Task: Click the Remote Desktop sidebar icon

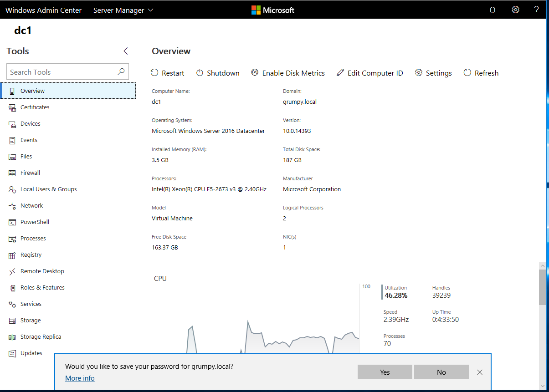Action: point(12,271)
